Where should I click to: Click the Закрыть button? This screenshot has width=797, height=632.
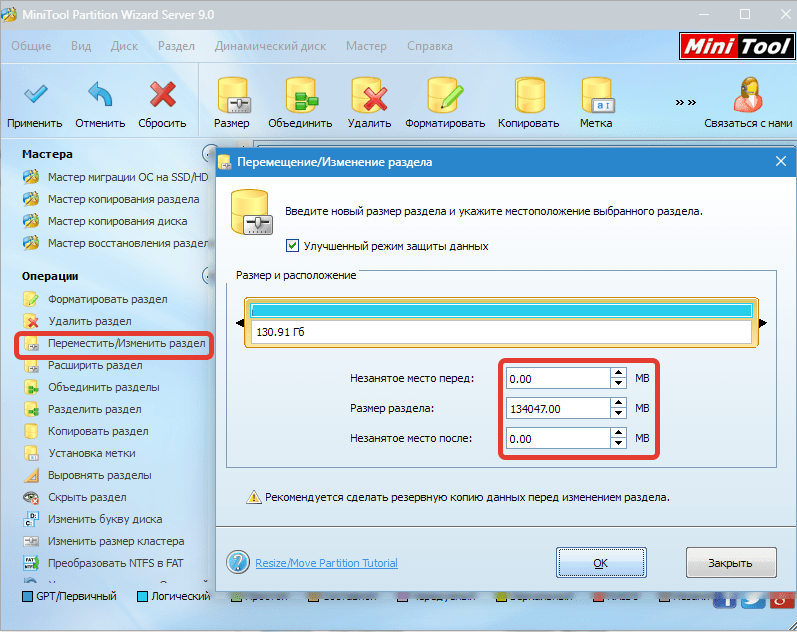pyautogui.click(x=731, y=563)
